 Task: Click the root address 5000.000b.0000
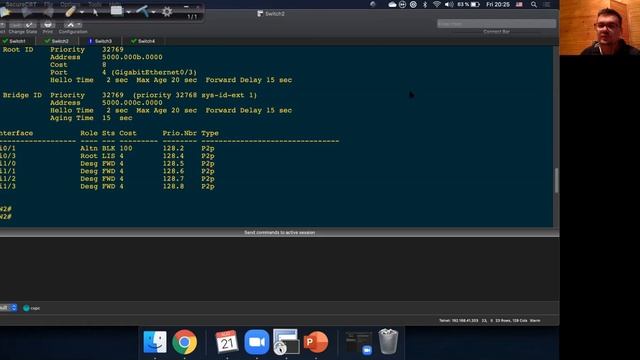[x=132, y=57]
